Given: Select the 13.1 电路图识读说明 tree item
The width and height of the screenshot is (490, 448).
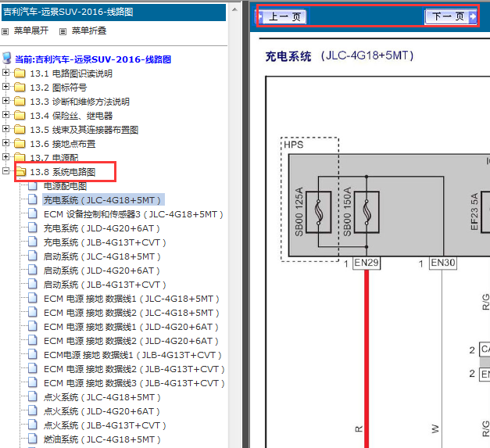Looking at the screenshot, I should click(71, 73).
